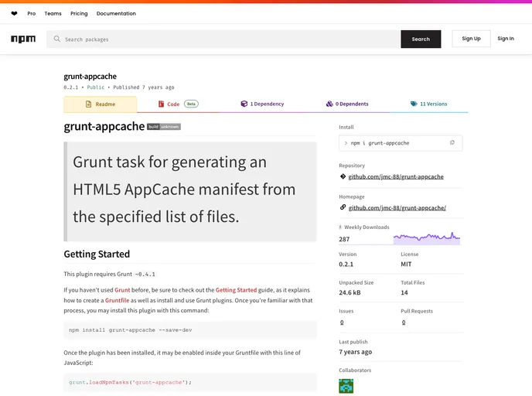Open the github.com/jmc-88/grunt-appcache repository link
532x396 pixels.
(x=396, y=176)
